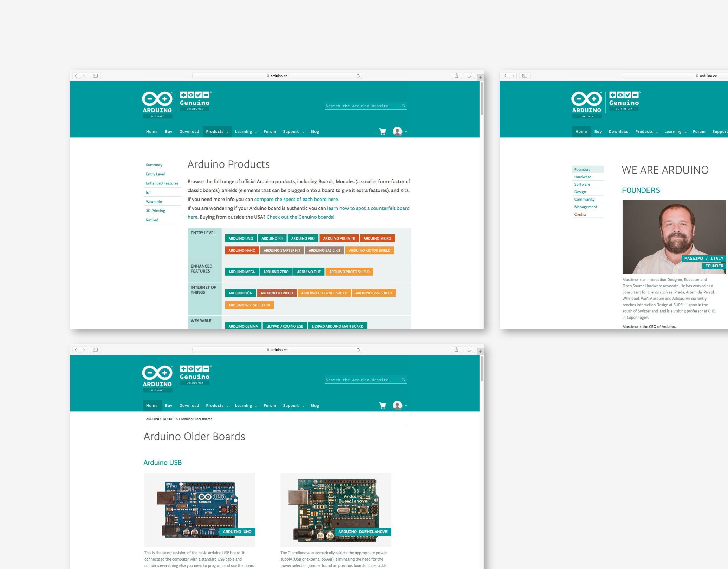
Task: Open Blog in Older Boards window nav
Action: (x=315, y=405)
